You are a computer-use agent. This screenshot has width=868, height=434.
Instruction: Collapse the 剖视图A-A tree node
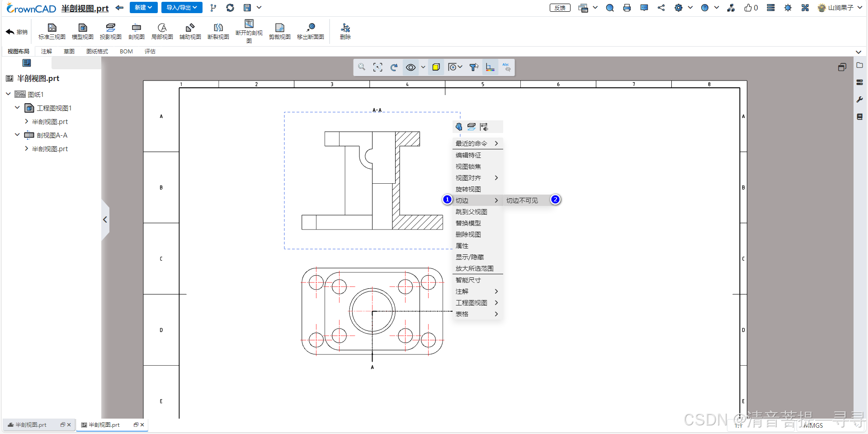point(17,135)
